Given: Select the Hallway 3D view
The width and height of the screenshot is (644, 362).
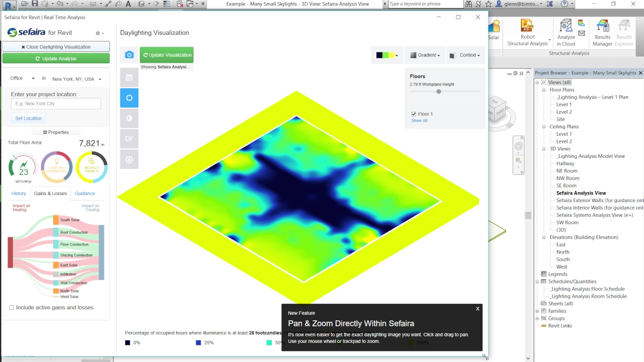Looking at the screenshot, I should pyautogui.click(x=565, y=163).
